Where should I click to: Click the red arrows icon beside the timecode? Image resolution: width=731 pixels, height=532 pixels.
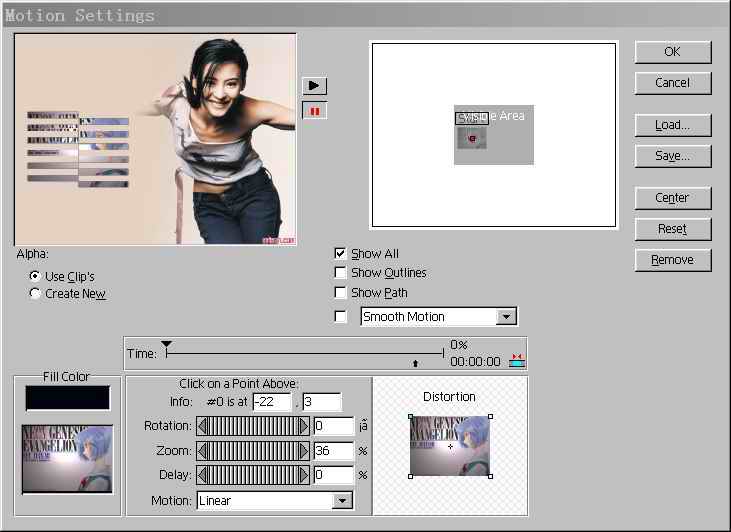tap(517, 361)
